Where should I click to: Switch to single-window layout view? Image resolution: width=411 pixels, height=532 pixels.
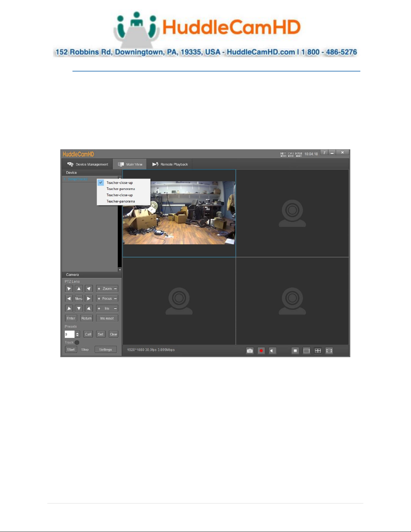click(x=306, y=351)
